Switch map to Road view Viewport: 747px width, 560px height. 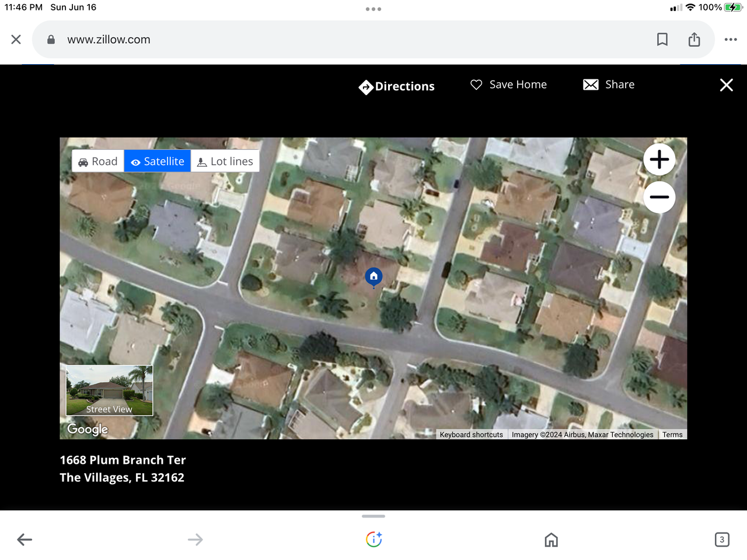(x=98, y=162)
